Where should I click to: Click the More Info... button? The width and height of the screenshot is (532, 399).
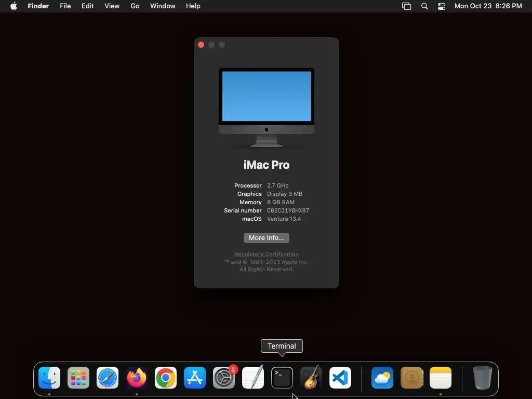267,238
